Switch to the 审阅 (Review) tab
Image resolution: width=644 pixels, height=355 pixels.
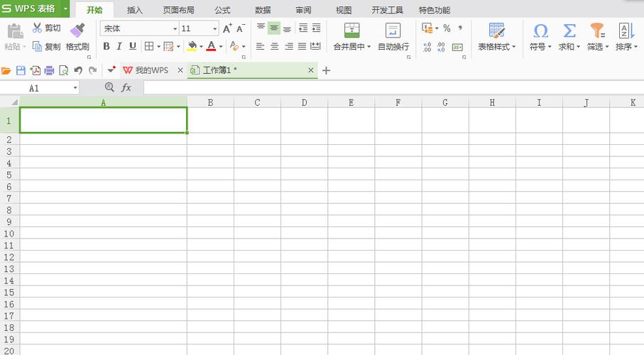303,10
